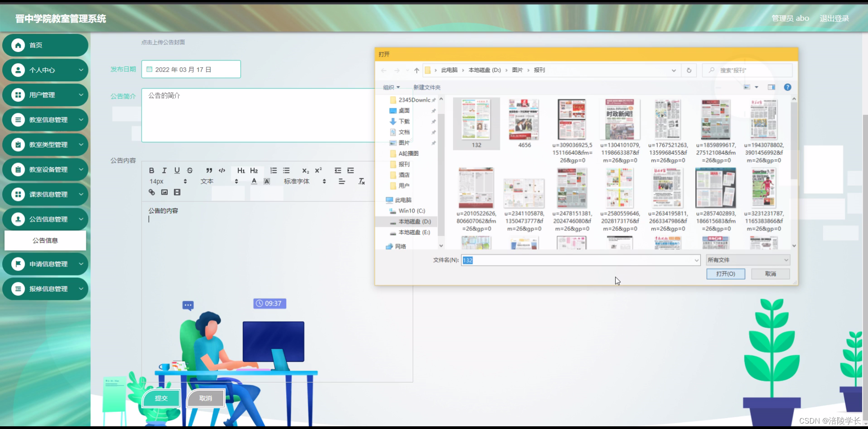Insert a hyperlink in the editor
This screenshot has width=868, height=429.
pyautogui.click(x=151, y=192)
